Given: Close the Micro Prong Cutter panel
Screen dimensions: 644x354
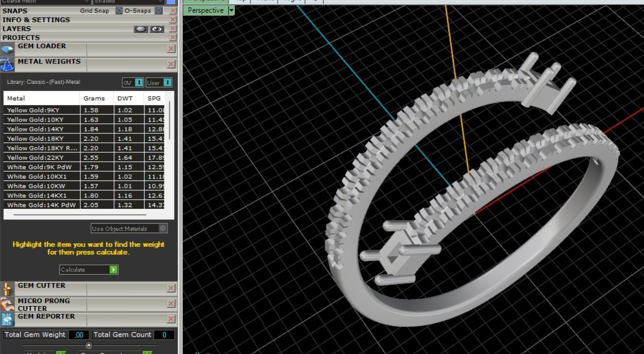Looking at the screenshot, I should [171, 303].
